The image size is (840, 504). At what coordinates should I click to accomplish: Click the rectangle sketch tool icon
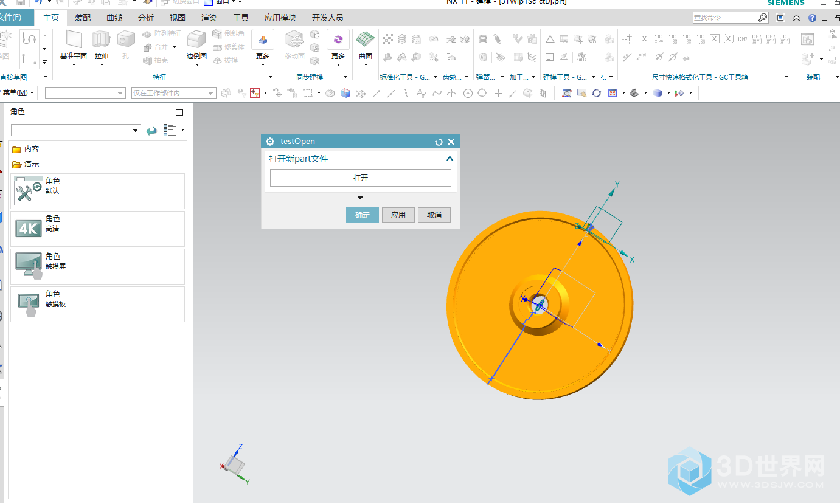[x=29, y=59]
